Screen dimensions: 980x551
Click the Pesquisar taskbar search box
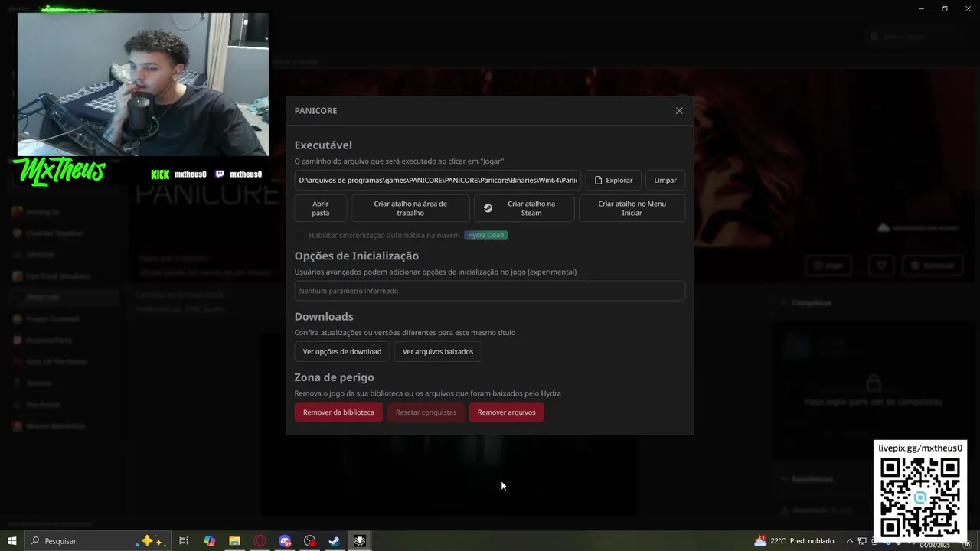pyautogui.click(x=97, y=541)
